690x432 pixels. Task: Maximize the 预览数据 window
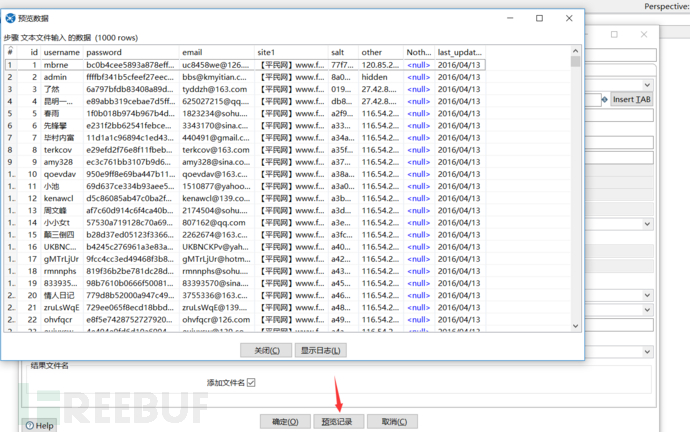click(539, 18)
